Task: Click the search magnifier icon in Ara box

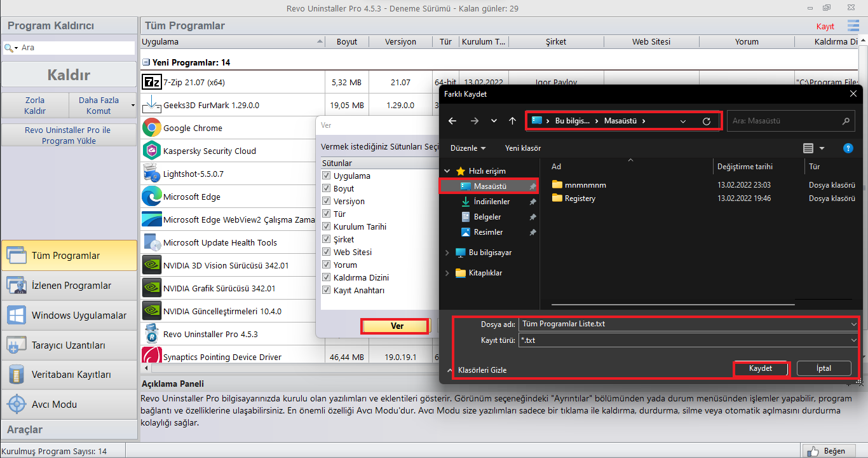Action: pos(9,48)
